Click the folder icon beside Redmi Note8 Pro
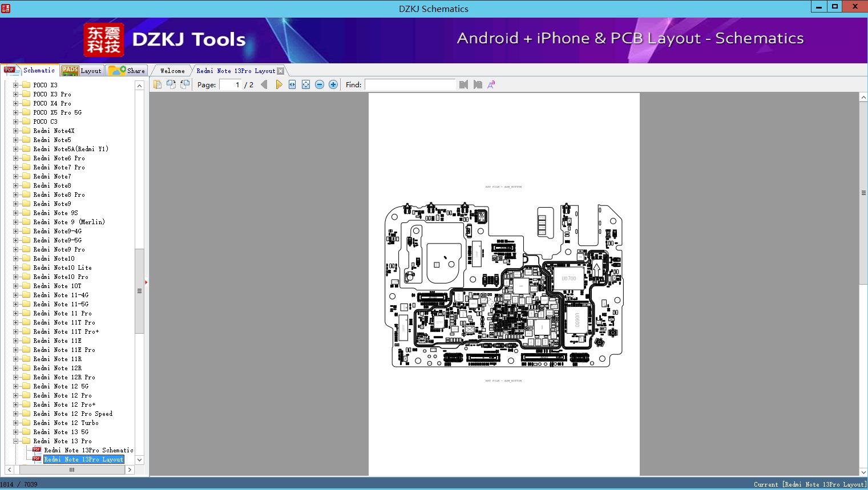The image size is (868, 490). (x=26, y=195)
